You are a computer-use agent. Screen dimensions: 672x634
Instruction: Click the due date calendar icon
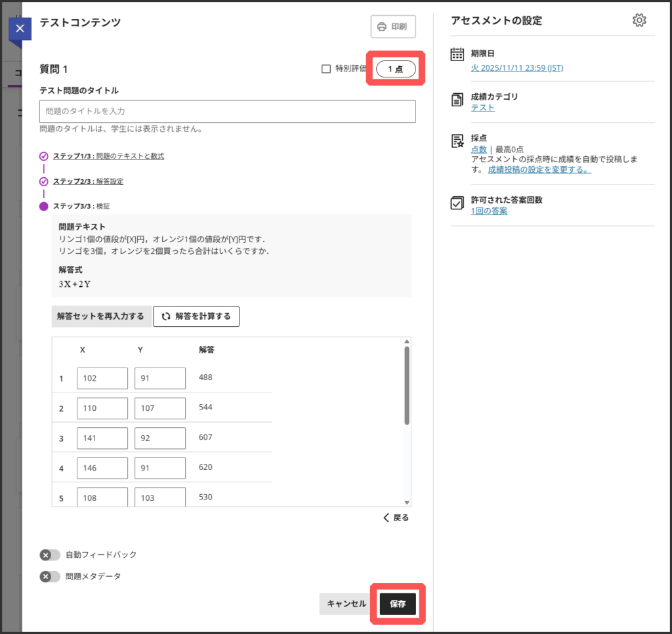click(457, 55)
